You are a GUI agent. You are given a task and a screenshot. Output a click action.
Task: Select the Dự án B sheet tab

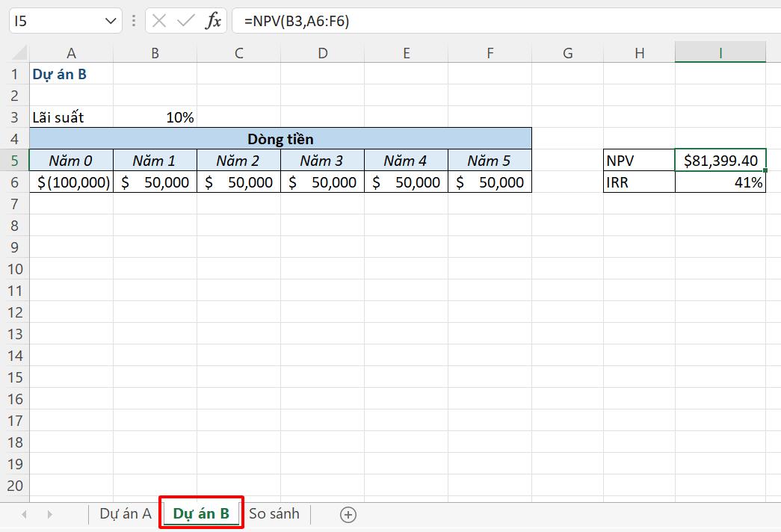pos(201,513)
